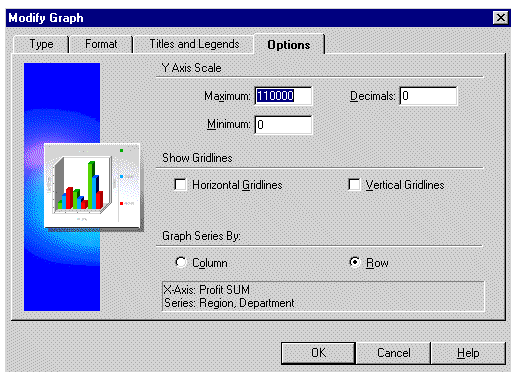This screenshot has width=516, height=378.
Task: Click the Modify Graph title text
Action: point(46,18)
